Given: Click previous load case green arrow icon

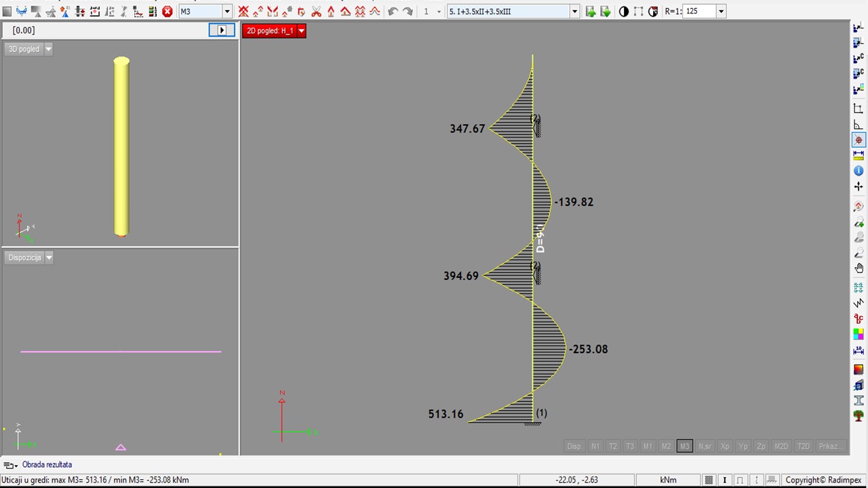Looking at the screenshot, I should (591, 12).
